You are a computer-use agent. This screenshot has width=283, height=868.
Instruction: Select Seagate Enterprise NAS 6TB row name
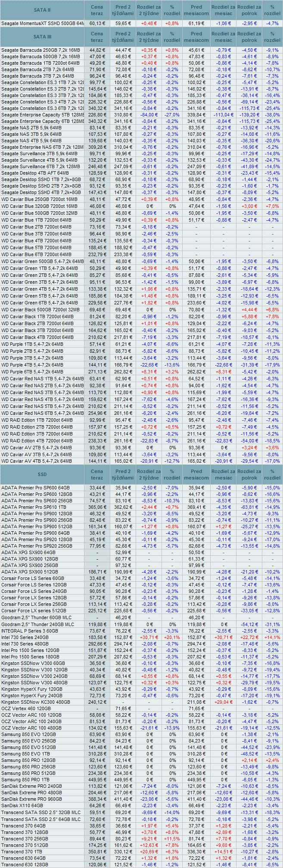click(x=42, y=147)
